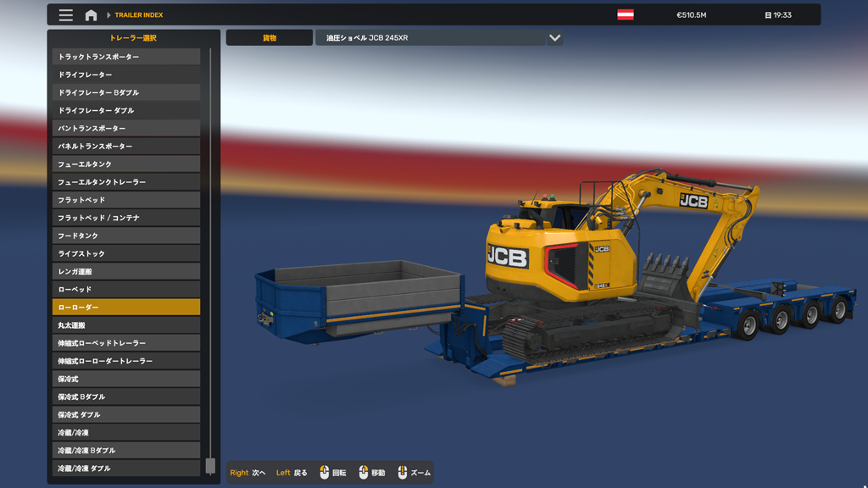Click the mouse icon for ズーム zoom

tap(402, 473)
